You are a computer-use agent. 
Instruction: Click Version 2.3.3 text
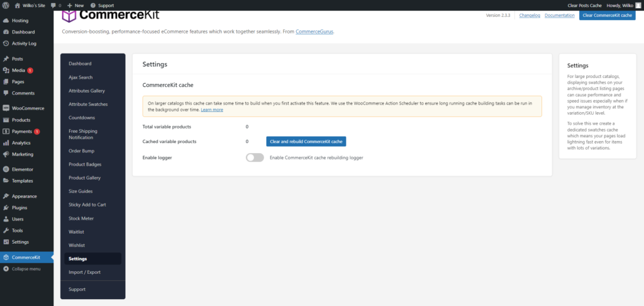[498, 16]
